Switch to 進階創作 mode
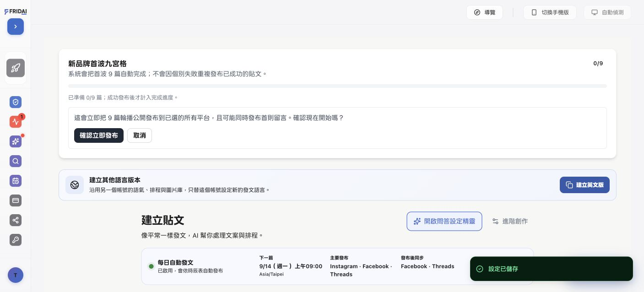The width and height of the screenshot is (644, 292). click(x=510, y=222)
